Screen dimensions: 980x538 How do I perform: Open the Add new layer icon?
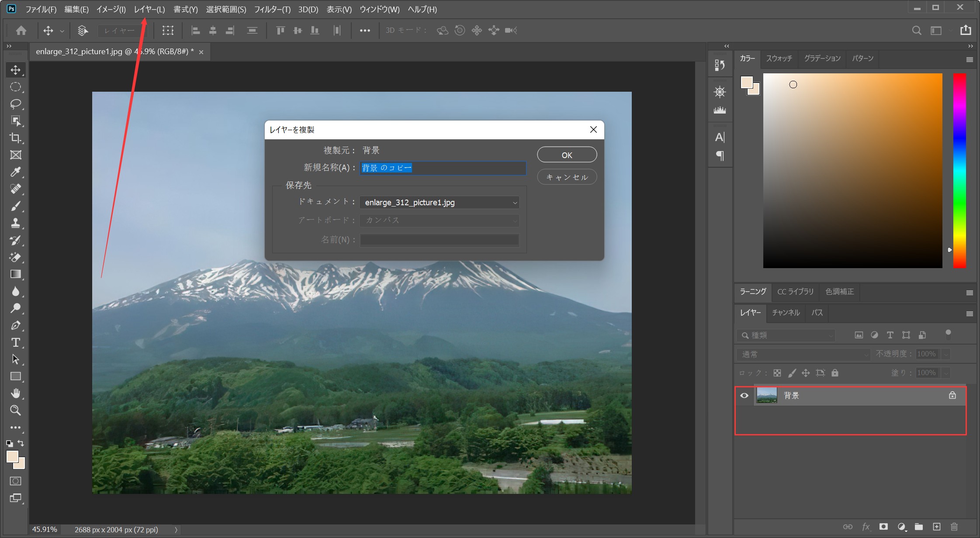tap(936, 527)
